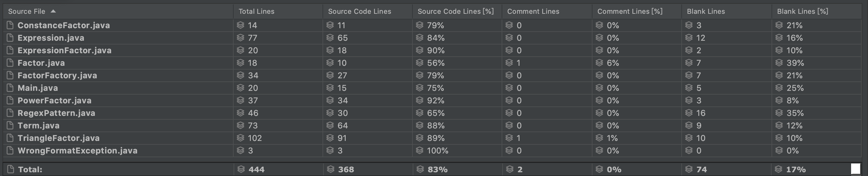The height and width of the screenshot is (176, 868).
Task: Select the PowerFactor.java file row
Action: coord(54,101)
